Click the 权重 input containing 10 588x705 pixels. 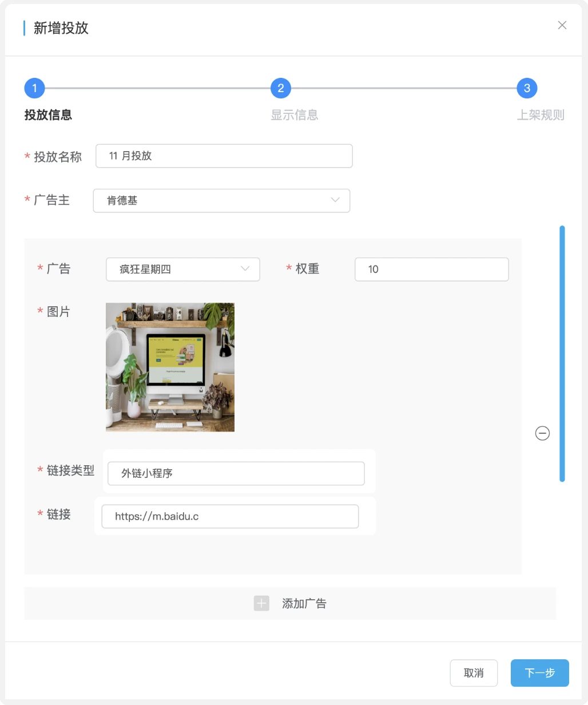tap(431, 270)
